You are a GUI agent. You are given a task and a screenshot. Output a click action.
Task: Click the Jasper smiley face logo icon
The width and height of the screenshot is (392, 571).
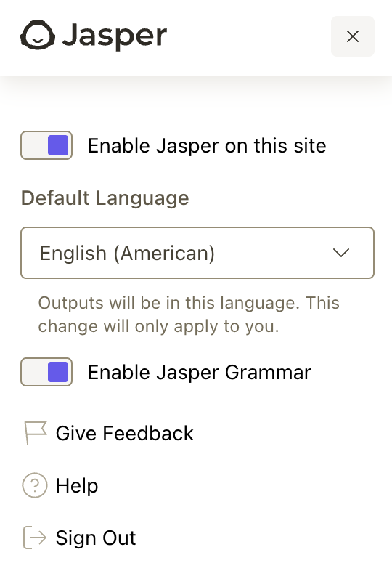tap(38, 35)
